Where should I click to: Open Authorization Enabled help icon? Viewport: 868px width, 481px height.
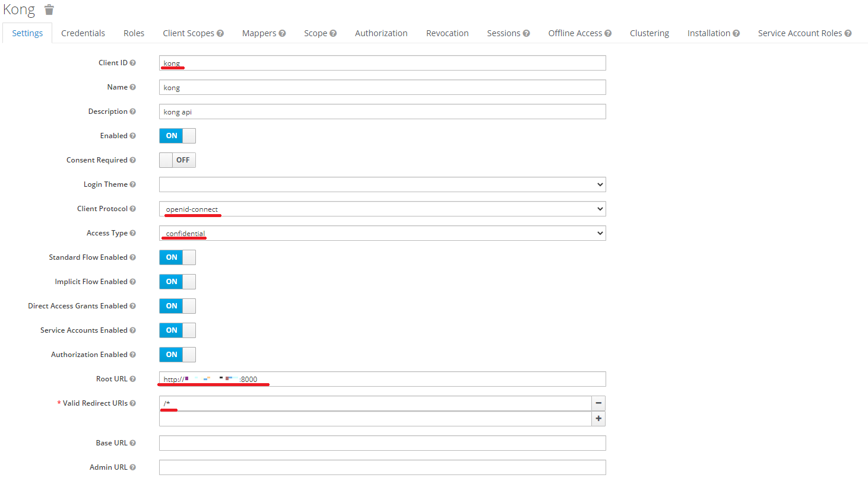tap(133, 355)
